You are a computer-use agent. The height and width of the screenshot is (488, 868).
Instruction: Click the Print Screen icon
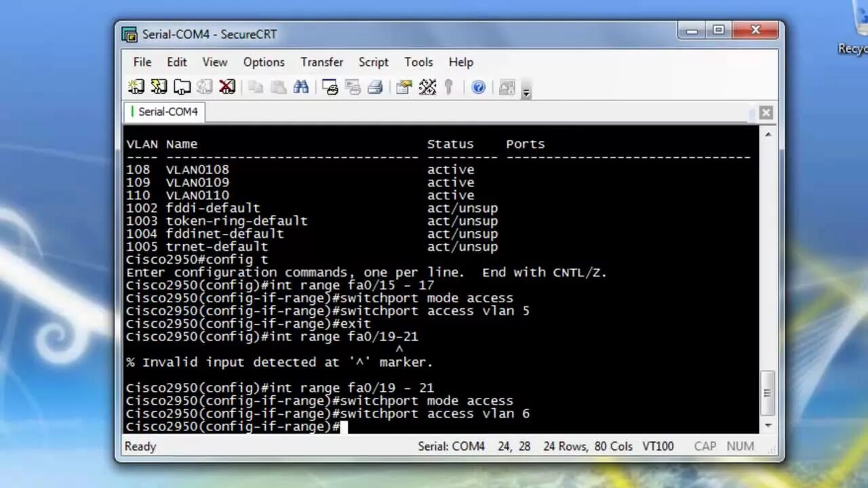[330, 87]
